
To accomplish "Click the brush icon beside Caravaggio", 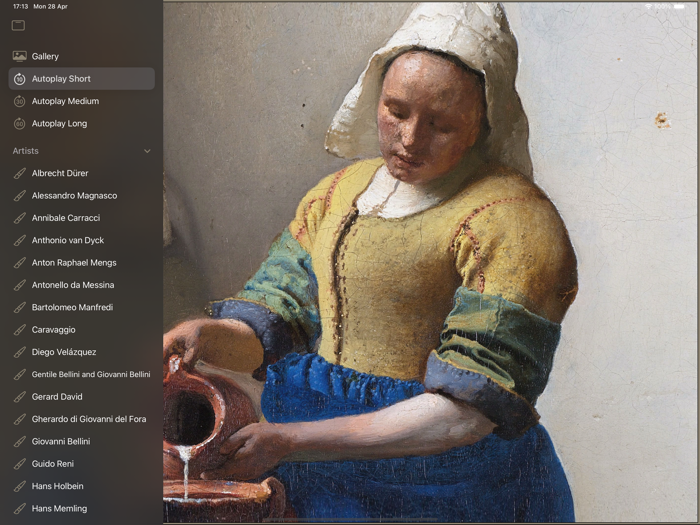I will [20, 330].
